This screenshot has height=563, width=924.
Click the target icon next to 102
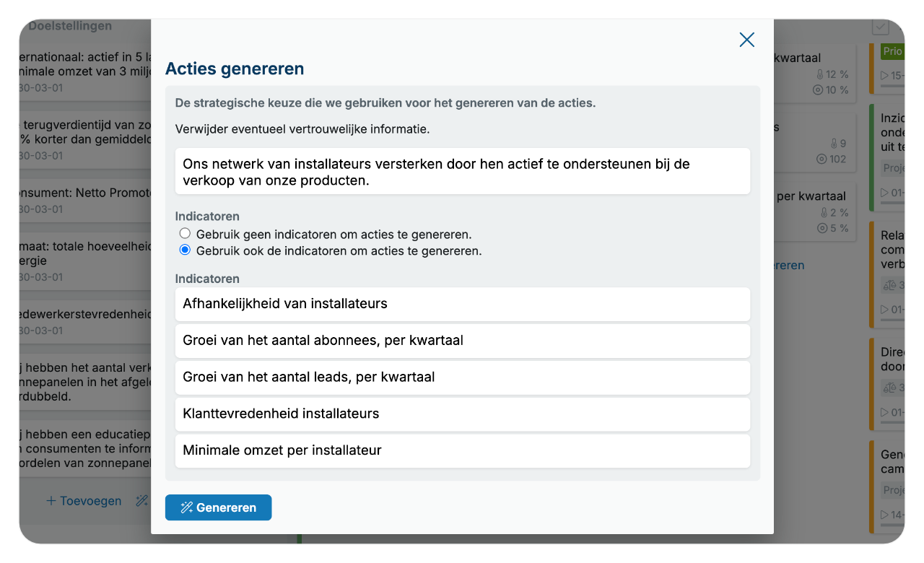coord(821,159)
